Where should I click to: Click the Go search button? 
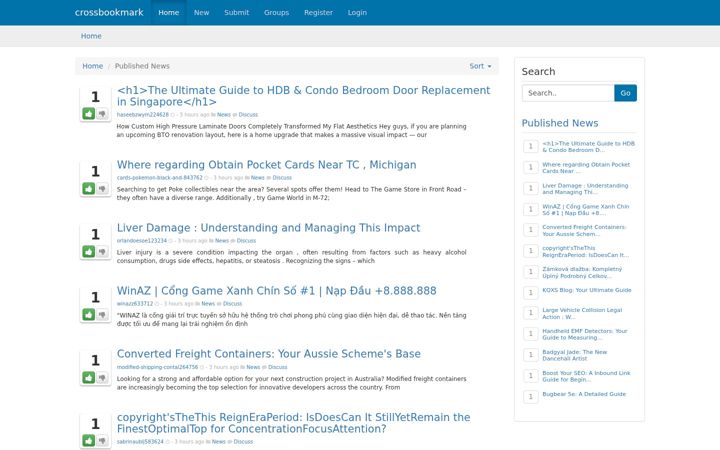(625, 93)
